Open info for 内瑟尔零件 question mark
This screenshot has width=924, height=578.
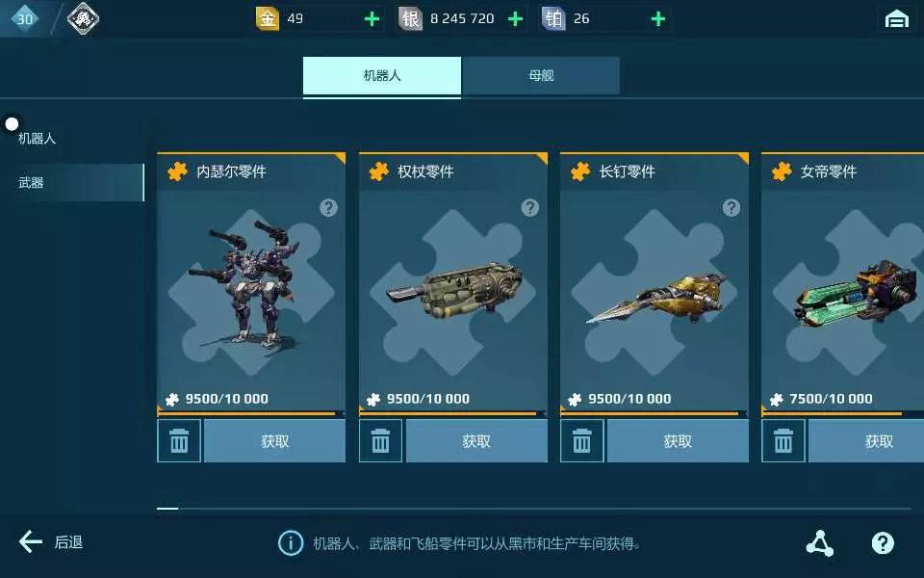pyautogui.click(x=329, y=208)
